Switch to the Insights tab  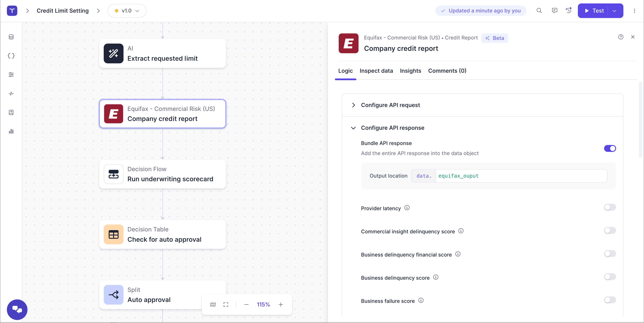[x=410, y=71]
